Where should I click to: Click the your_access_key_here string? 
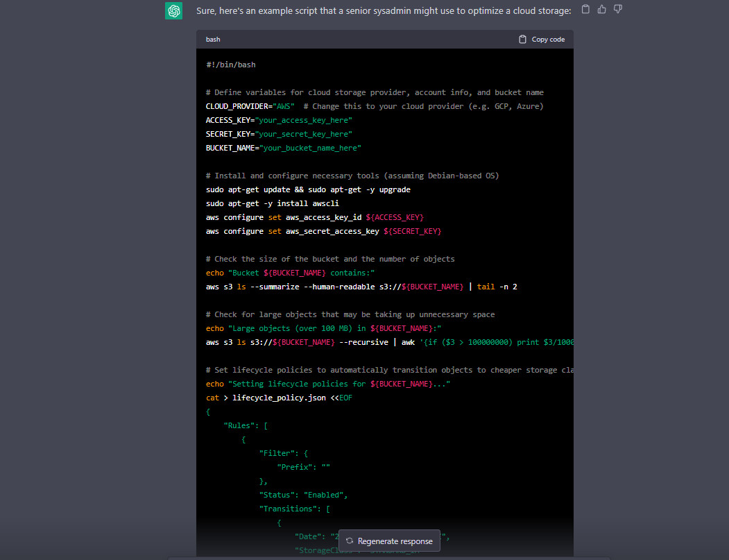pyautogui.click(x=303, y=120)
